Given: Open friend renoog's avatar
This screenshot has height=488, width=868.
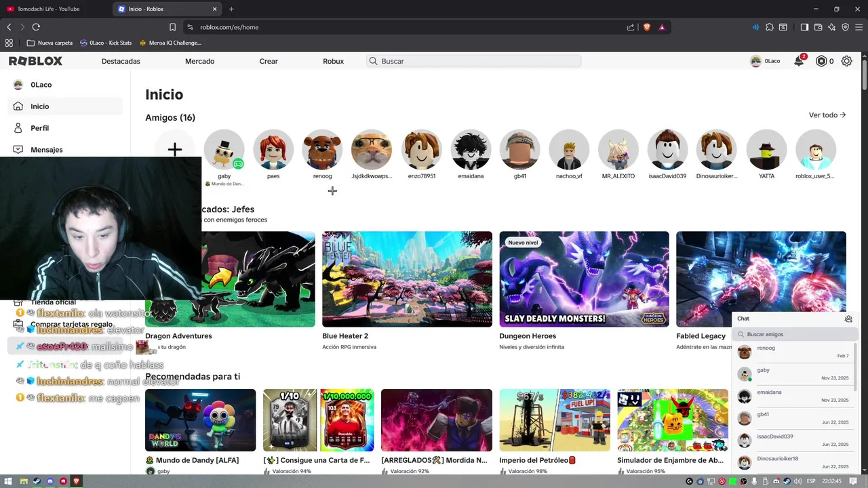Looking at the screenshot, I should point(323,150).
